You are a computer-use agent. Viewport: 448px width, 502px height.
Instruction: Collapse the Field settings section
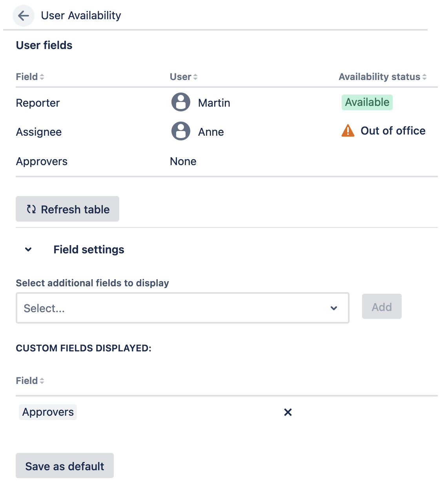[x=28, y=249]
